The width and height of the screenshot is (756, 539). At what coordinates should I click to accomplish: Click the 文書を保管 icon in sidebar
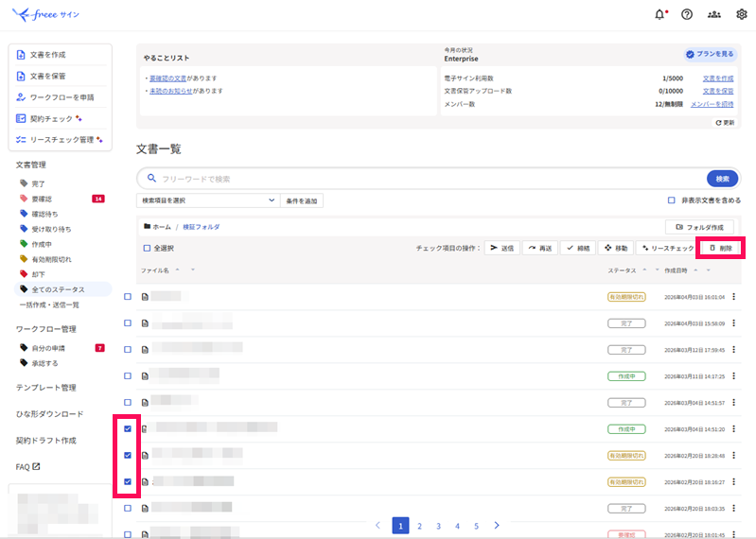[21, 76]
